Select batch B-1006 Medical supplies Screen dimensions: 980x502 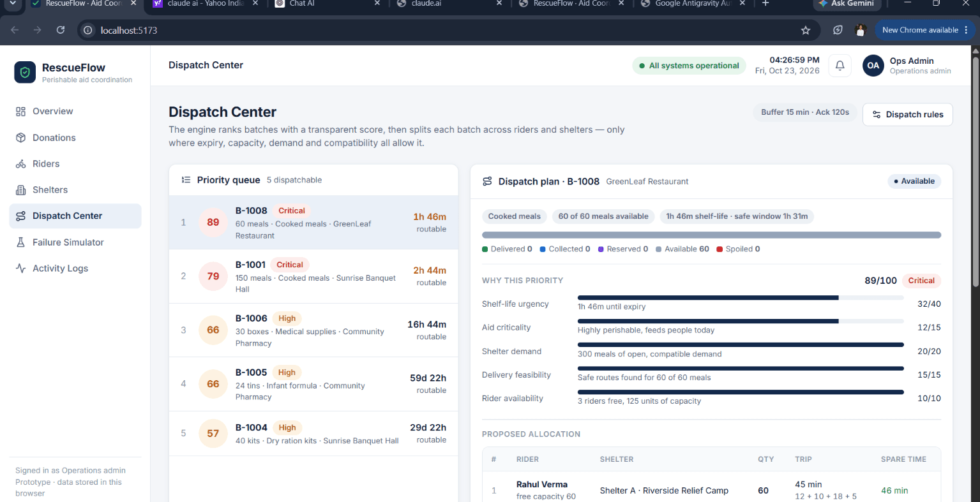point(313,330)
